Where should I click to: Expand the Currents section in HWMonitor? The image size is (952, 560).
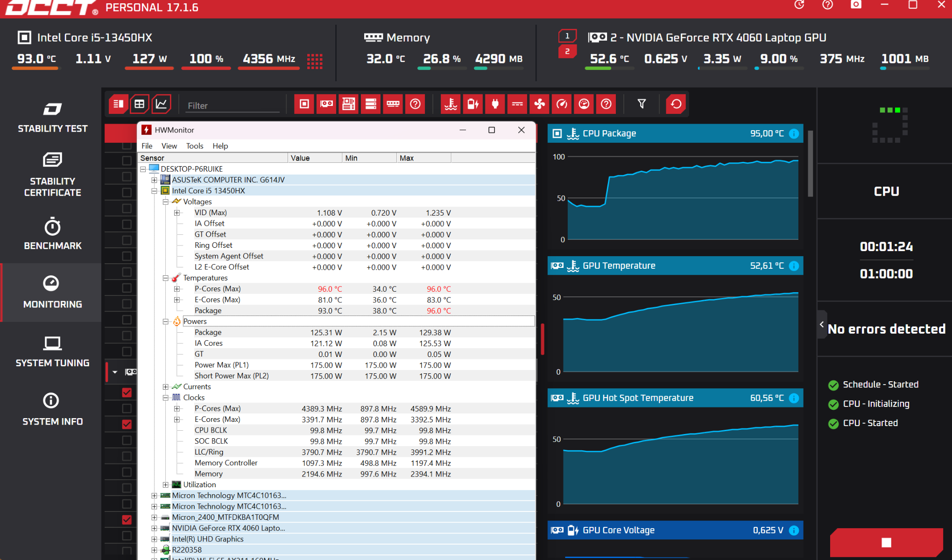click(165, 387)
